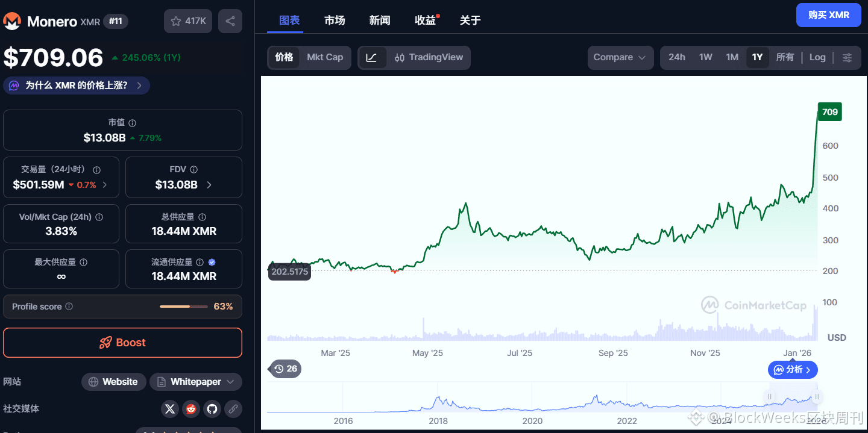
Task: Click the verified badge beside 流通供应量
Action: (212, 262)
